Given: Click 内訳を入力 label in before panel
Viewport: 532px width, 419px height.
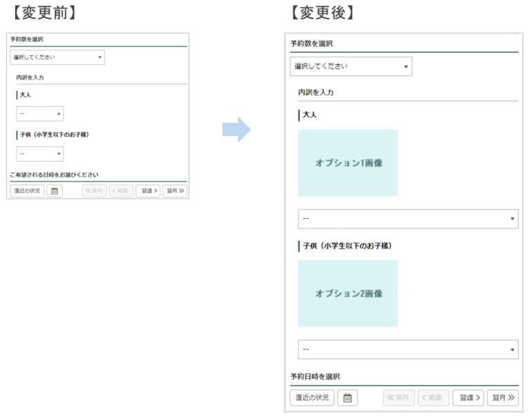Looking at the screenshot, I should click(30, 77).
